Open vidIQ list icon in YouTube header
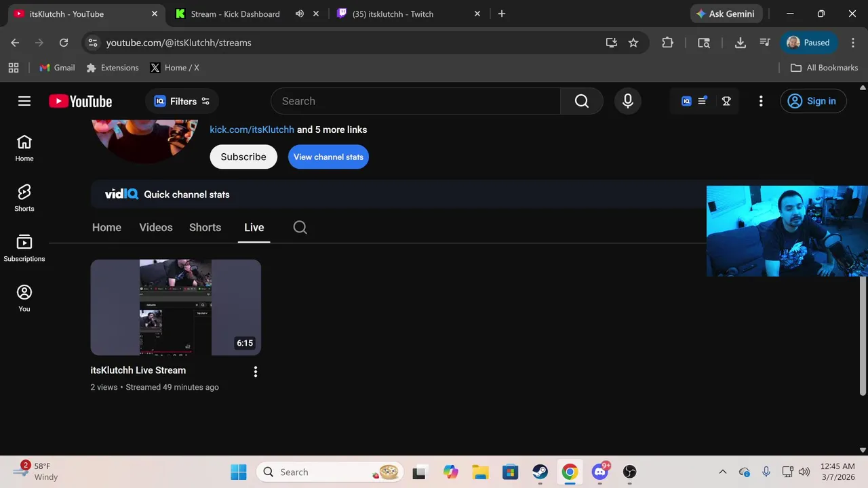Image resolution: width=868 pixels, height=488 pixels. point(703,101)
